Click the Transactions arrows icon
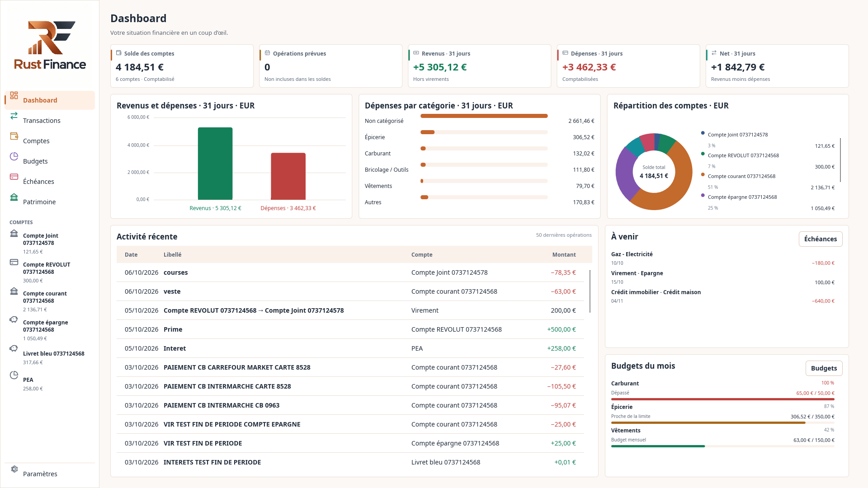868x488 pixels. point(14,116)
